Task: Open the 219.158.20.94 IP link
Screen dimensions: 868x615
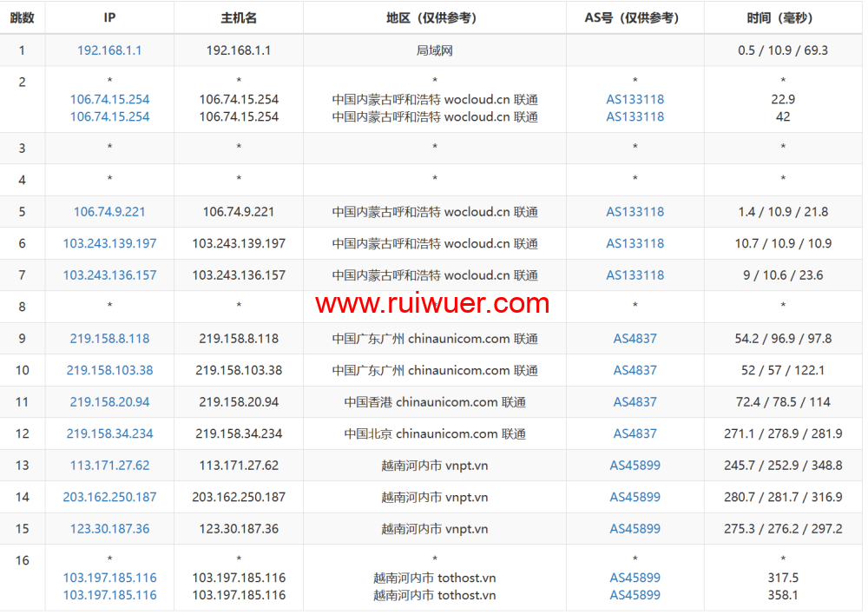Action: (109, 402)
